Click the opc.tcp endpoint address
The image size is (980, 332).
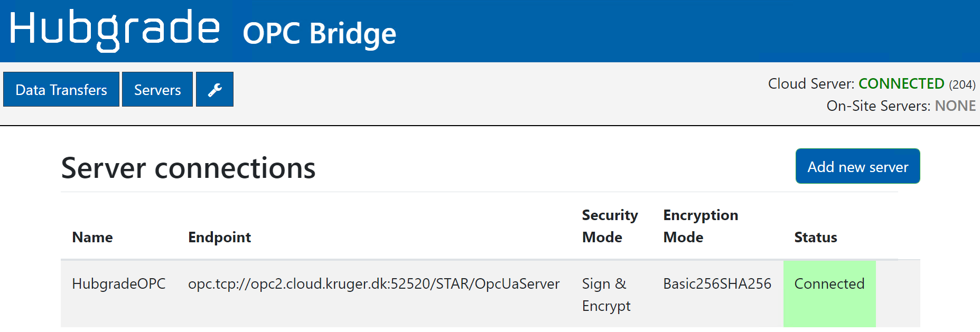tap(374, 284)
